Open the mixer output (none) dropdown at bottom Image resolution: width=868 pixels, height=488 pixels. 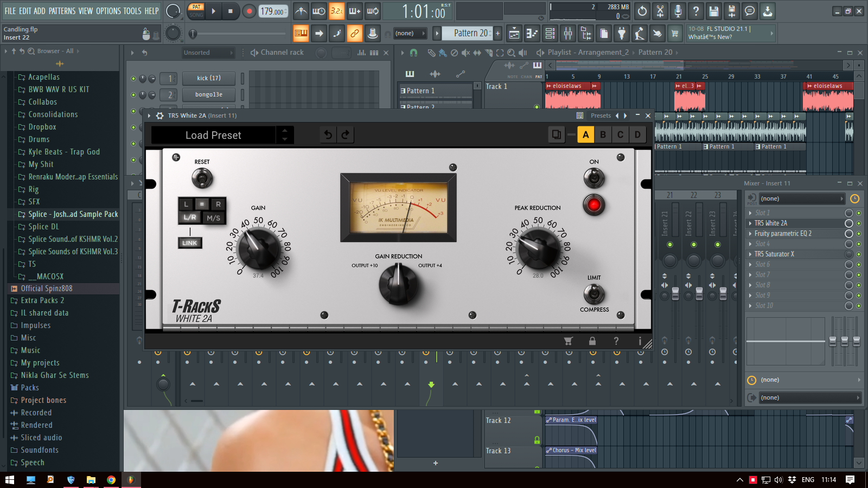tap(809, 397)
